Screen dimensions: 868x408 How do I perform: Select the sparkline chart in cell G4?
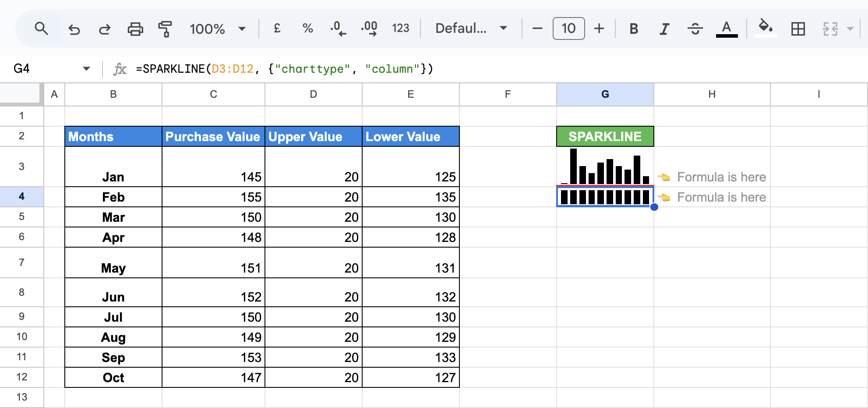pos(605,197)
